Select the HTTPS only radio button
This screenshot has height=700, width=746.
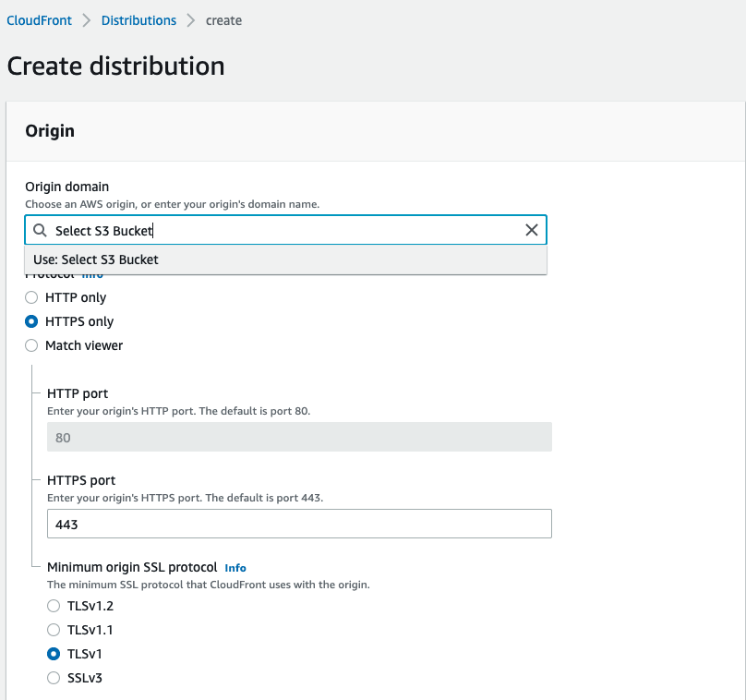coord(31,321)
